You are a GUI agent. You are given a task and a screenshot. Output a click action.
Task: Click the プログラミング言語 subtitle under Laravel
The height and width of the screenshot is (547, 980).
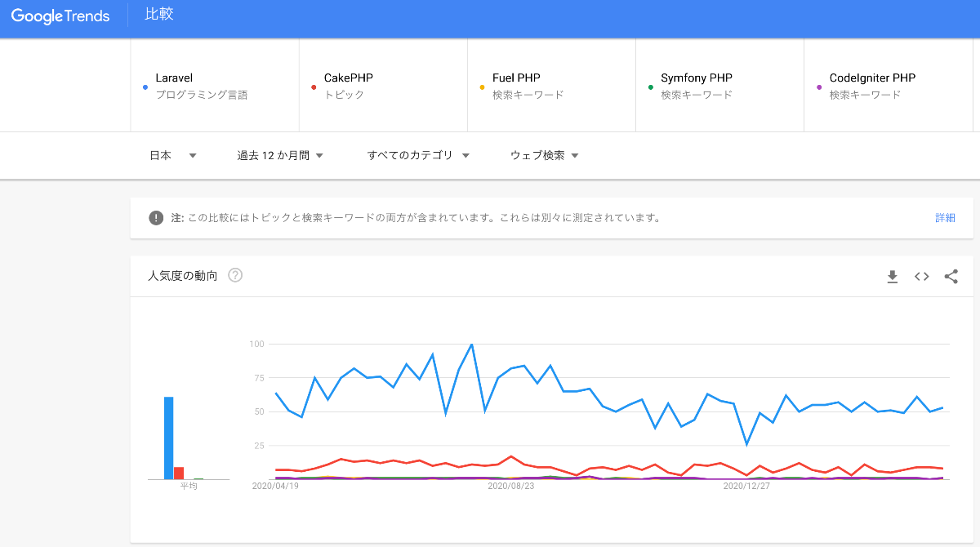(202, 95)
